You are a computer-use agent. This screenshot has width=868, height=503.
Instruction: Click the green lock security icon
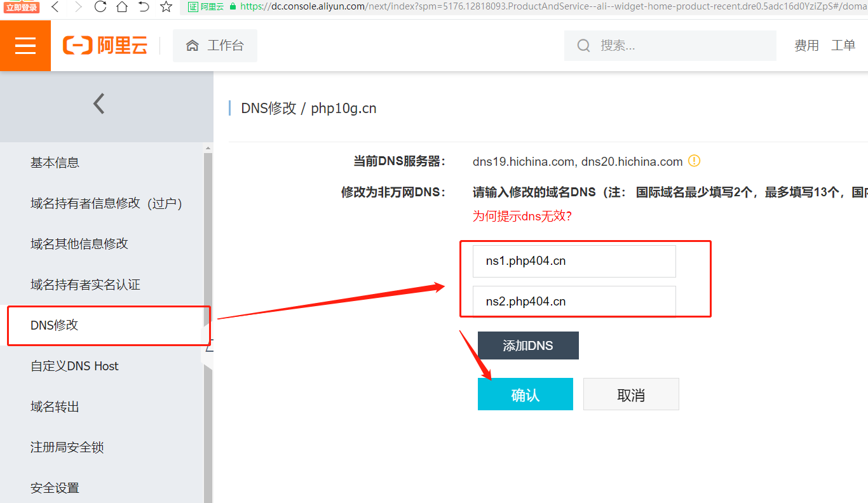pyautogui.click(x=233, y=6)
